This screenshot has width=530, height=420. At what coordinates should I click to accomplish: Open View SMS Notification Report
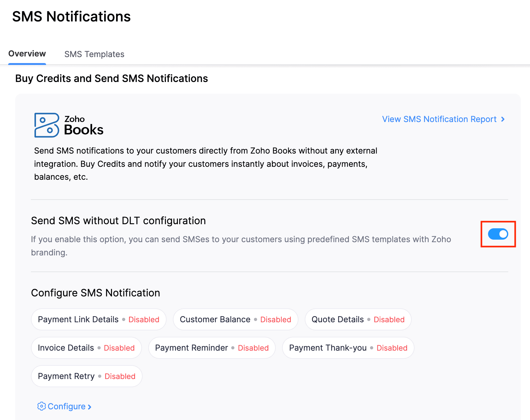pyautogui.click(x=439, y=119)
